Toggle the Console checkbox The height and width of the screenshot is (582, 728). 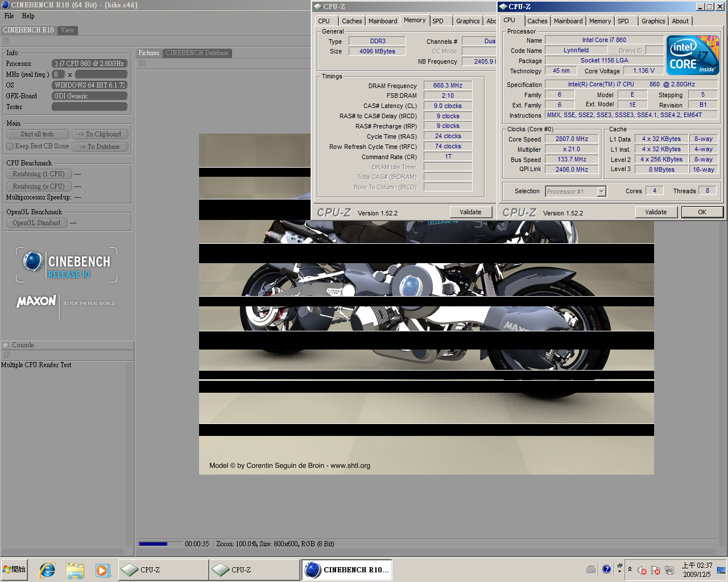coord(6,346)
